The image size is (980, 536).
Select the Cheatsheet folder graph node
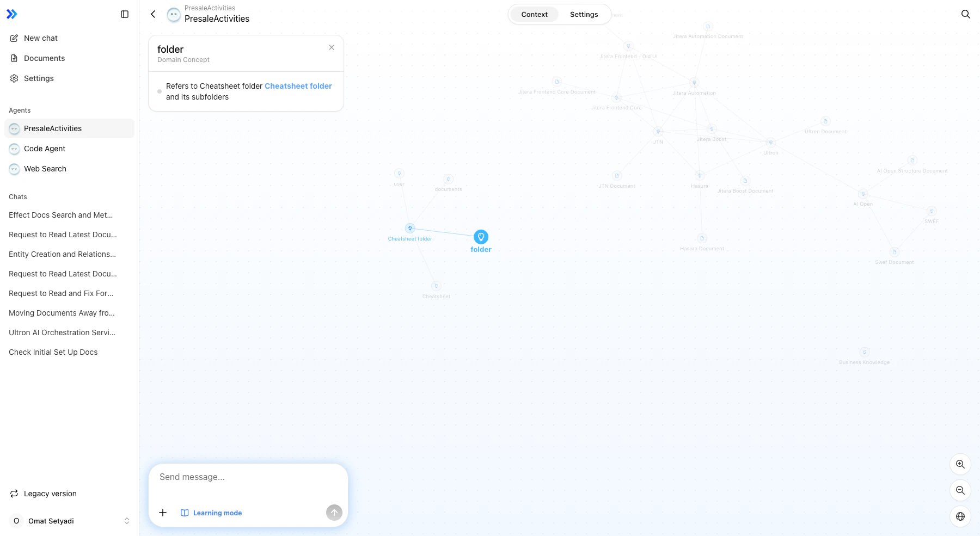coord(410,228)
